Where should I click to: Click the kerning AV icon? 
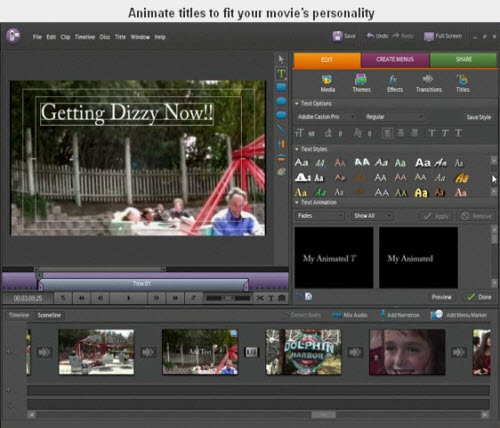[x=358, y=133]
